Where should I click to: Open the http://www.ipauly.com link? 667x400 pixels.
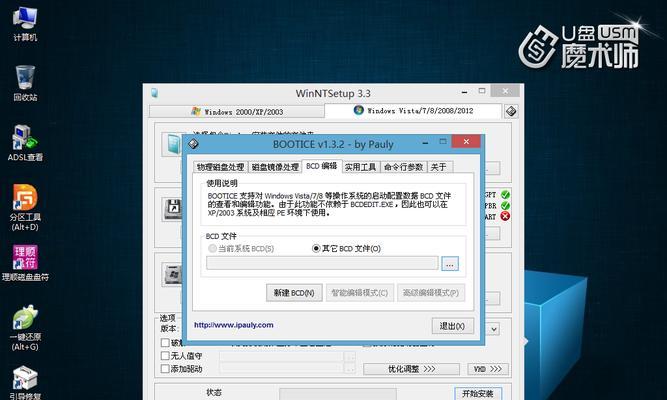[x=234, y=325]
